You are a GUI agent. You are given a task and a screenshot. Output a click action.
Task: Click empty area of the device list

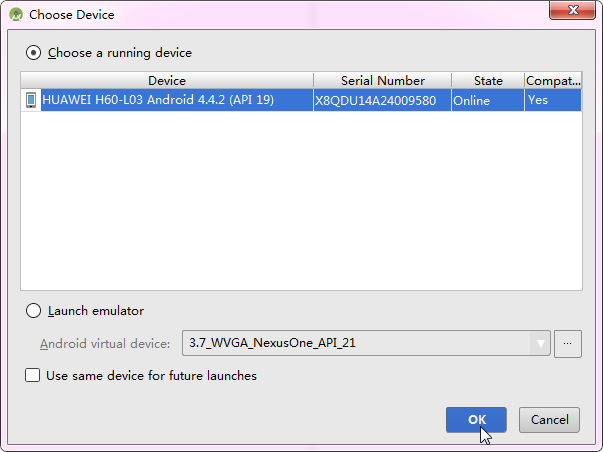[x=300, y=200]
